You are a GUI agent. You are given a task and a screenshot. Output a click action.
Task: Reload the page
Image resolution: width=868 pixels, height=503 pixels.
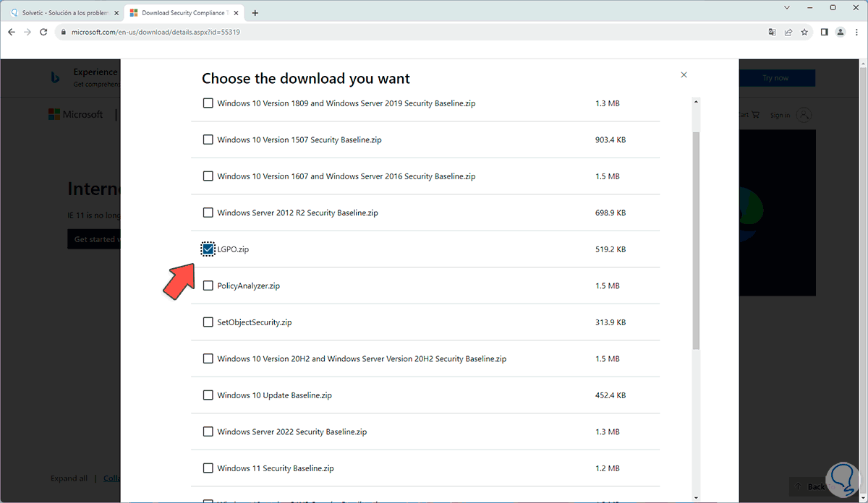point(44,33)
